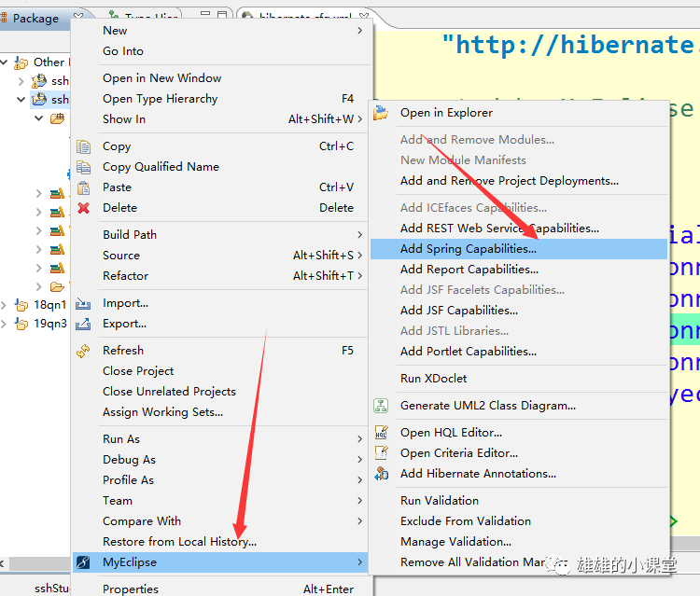700x596 pixels.
Task: Select the 19qn3 project row
Action: tap(35, 324)
